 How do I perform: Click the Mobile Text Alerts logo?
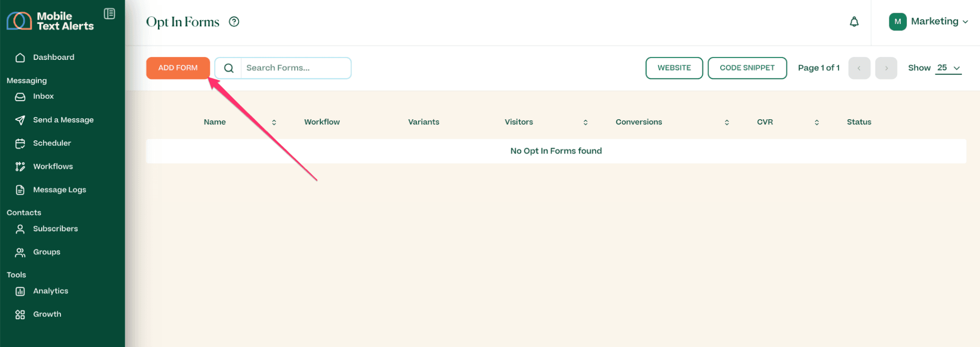pos(50,21)
